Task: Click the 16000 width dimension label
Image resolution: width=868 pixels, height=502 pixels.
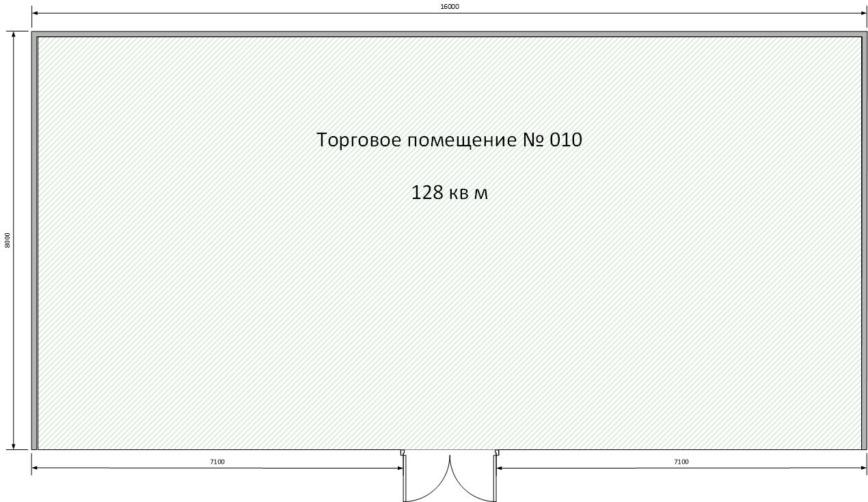Action: 449,6
